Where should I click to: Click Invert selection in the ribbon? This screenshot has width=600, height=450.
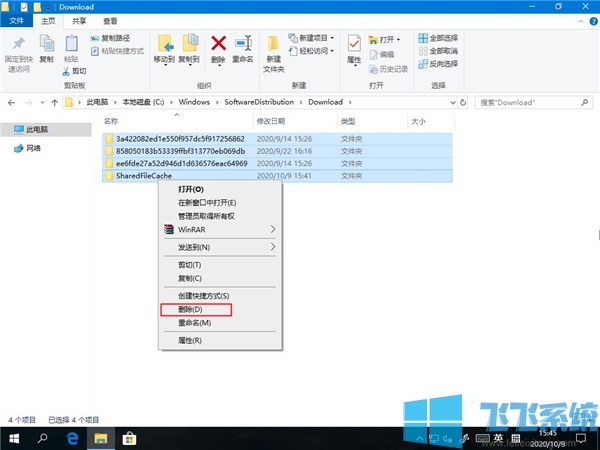click(438, 64)
